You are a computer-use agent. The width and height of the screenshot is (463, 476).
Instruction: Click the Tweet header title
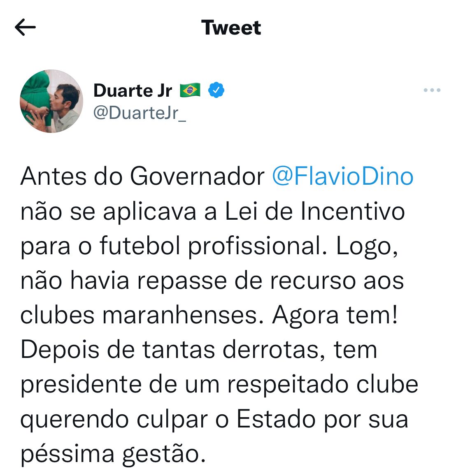tap(231, 28)
